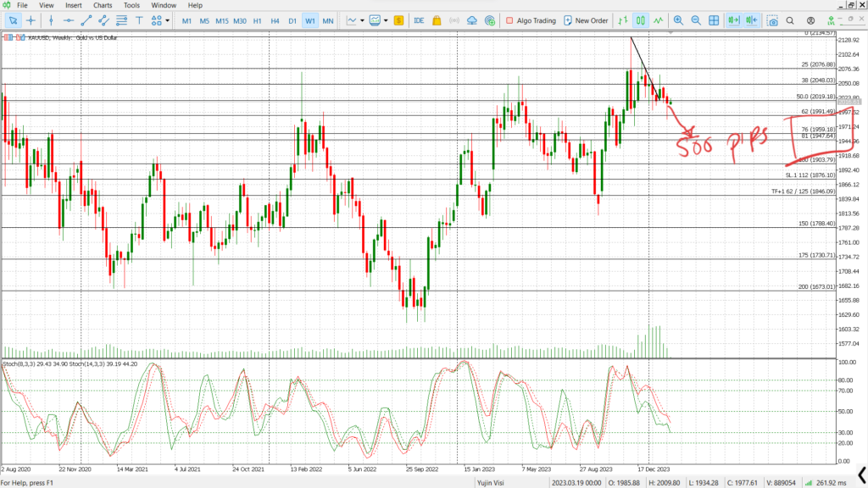Open the search magnifier icon
The width and height of the screenshot is (868, 488).
[x=791, y=20]
